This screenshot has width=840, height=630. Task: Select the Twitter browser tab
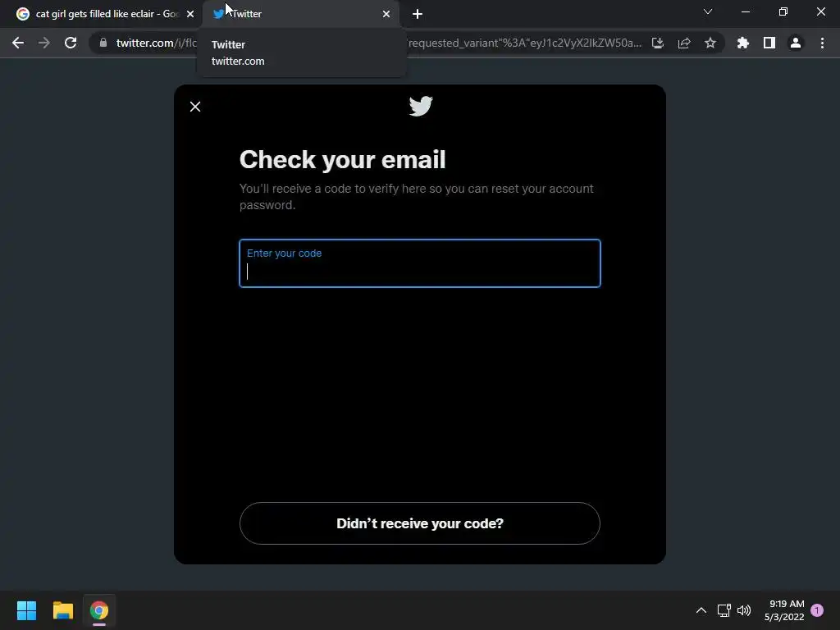(301, 14)
